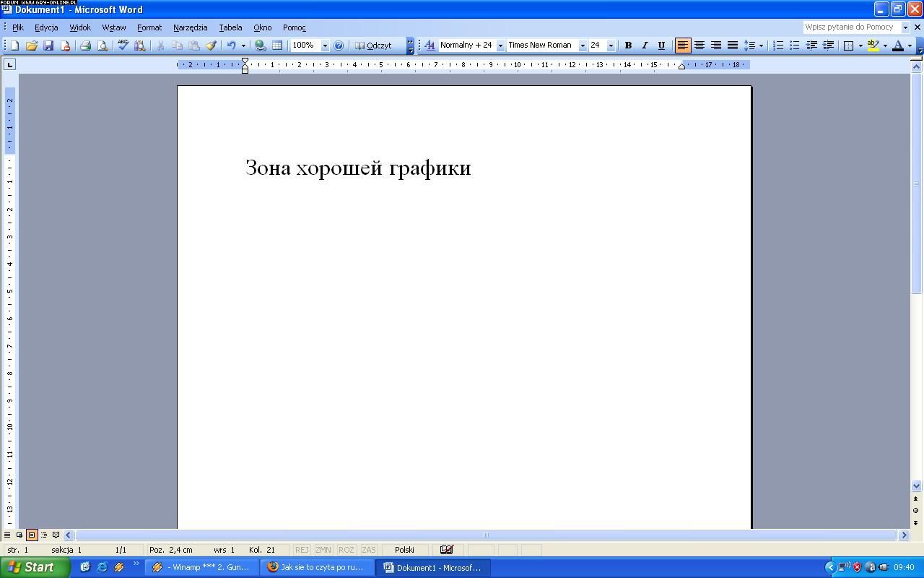The width and height of the screenshot is (924, 578).
Task: Open the Format menu
Action: point(149,27)
